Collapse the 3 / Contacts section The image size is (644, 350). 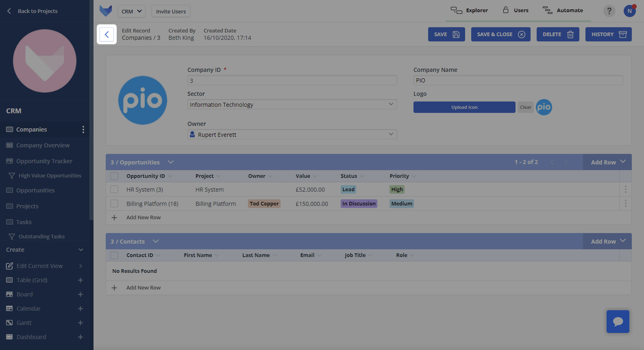(156, 241)
